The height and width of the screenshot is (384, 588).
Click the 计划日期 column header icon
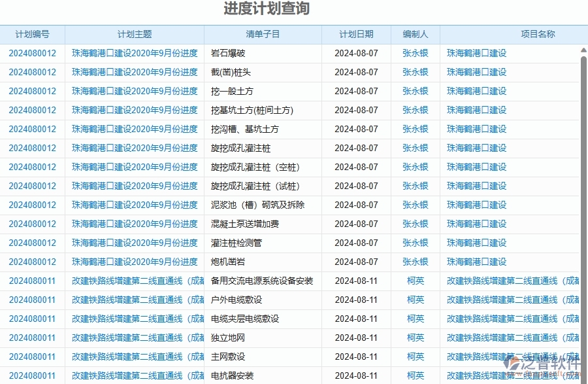[x=356, y=35]
